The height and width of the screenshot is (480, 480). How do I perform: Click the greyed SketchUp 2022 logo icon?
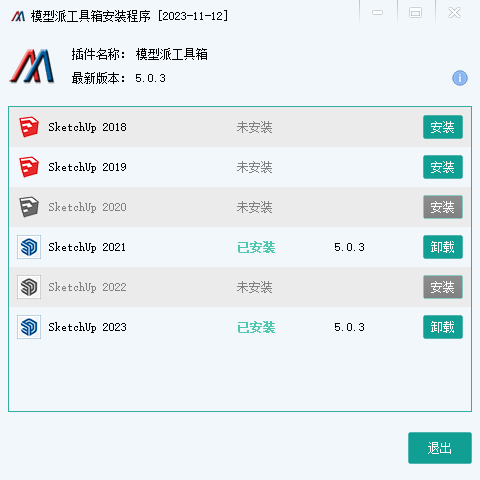point(29,287)
